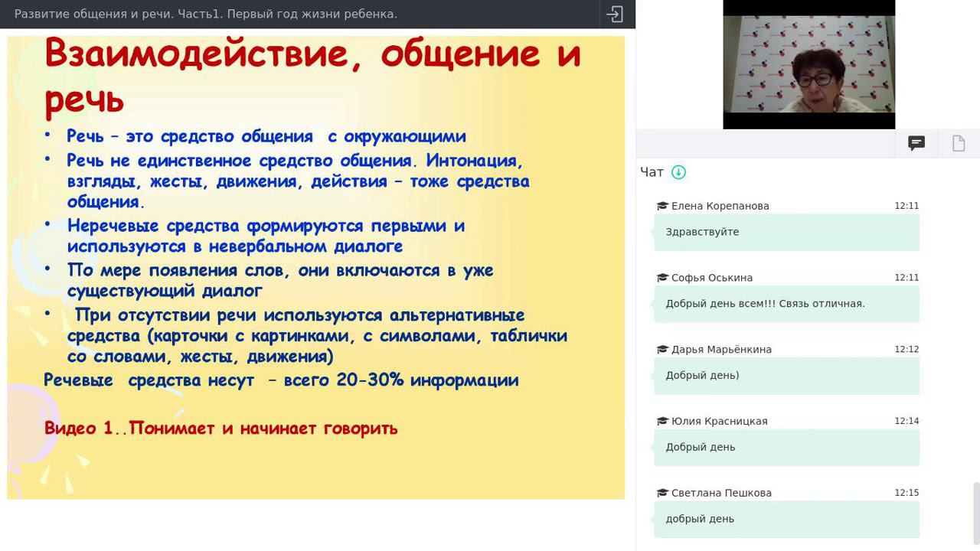This screenshot has height=551, width=980.
Task: Click the line "Речевые средства несут – всего 20-30% информации"
Action: tap(281, 380)
